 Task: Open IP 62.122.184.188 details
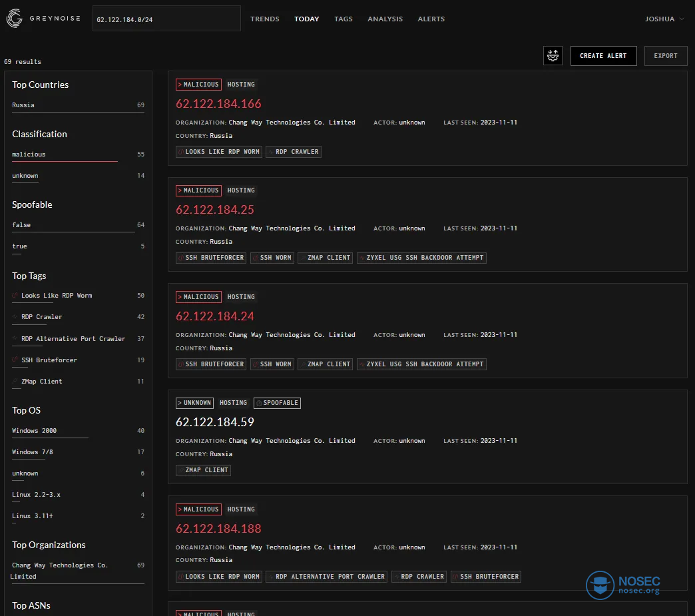218,529
